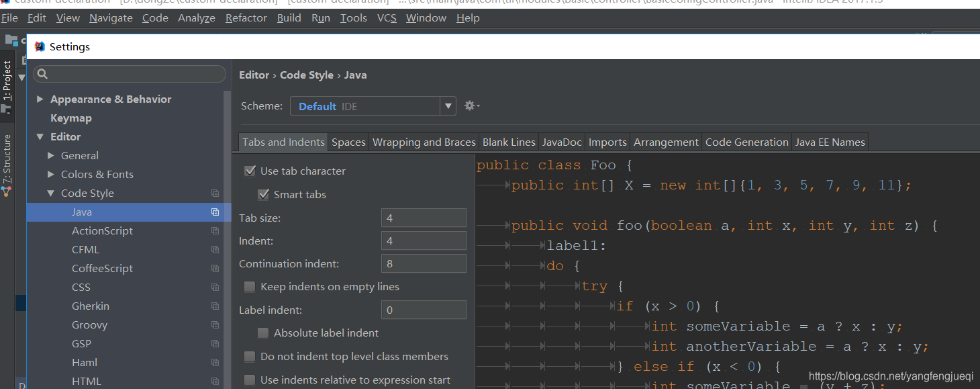Collapse the Editor section
Image resolution: width=980 pixels, height=389 pixels.
pyautogui.click(x=40, y=137)
